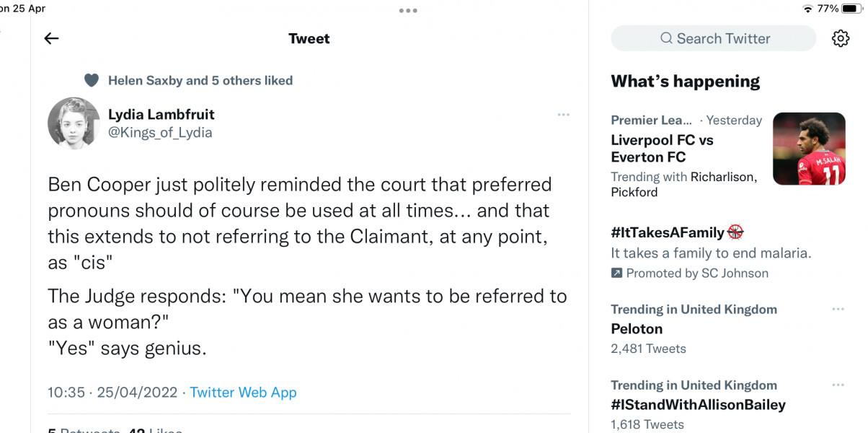Image resolution: width=868 pixels, height=433 pixels.
Task: Open the What's happening section
Action: tap(685, 81)
